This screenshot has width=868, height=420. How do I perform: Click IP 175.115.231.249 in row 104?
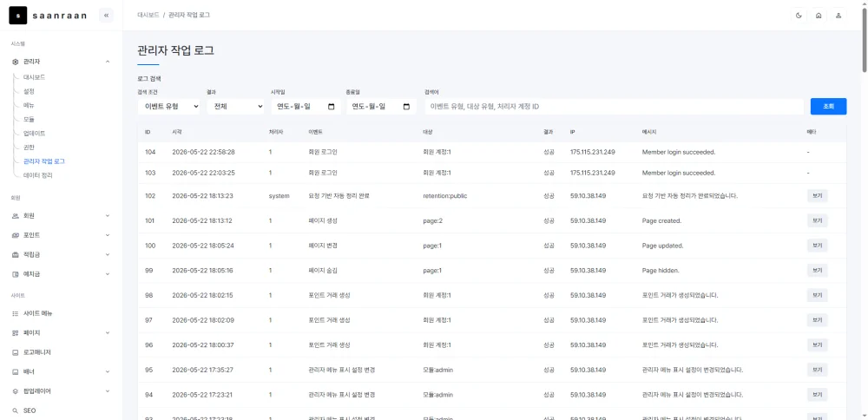tap(592, 152)
